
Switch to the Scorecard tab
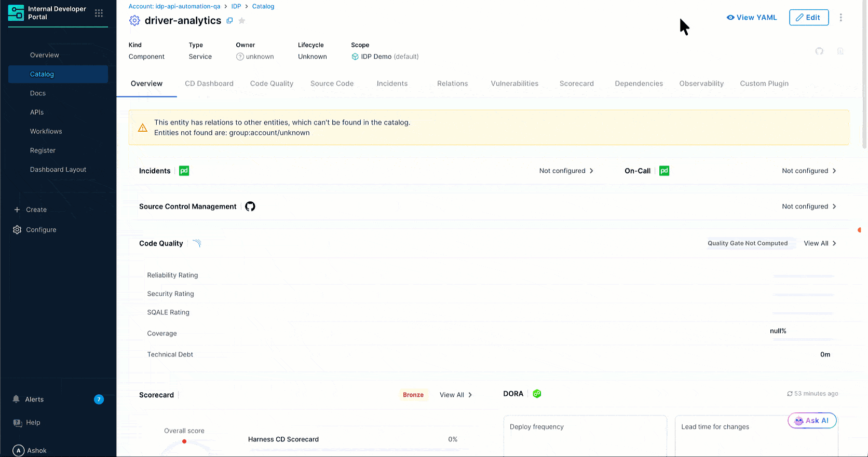(576, 84)
